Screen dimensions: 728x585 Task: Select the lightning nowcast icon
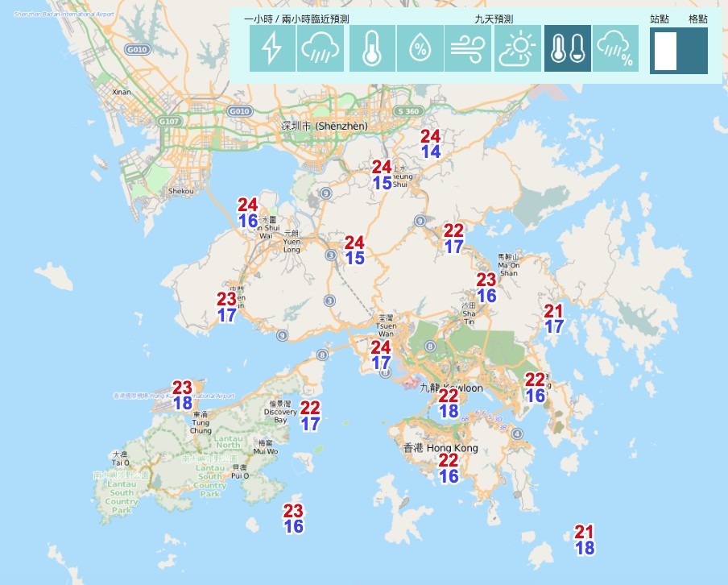pos(271,50)
